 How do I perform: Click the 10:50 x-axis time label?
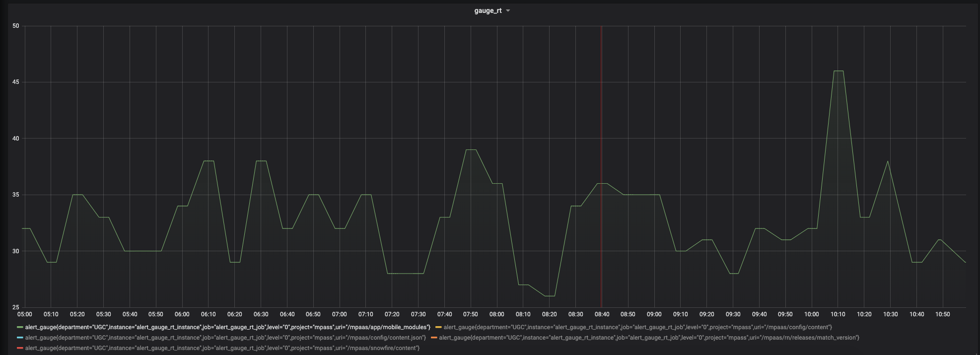943,314
